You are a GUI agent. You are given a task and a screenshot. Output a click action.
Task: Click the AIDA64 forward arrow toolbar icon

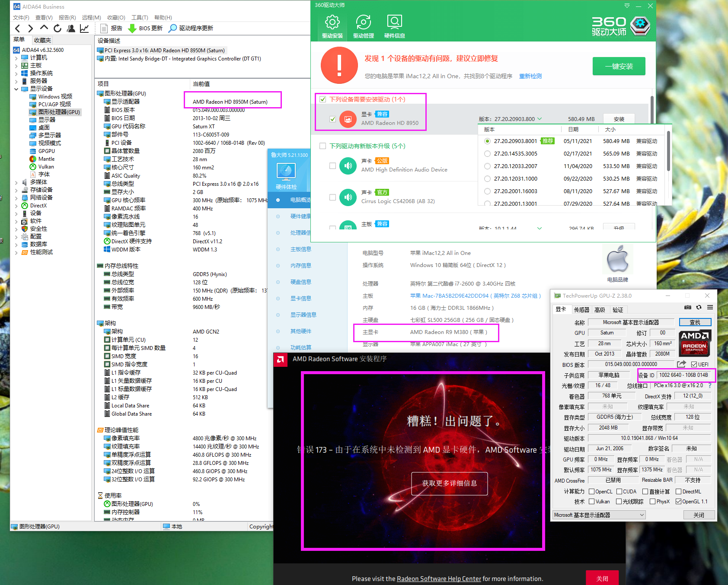click(x=30, y=29)
